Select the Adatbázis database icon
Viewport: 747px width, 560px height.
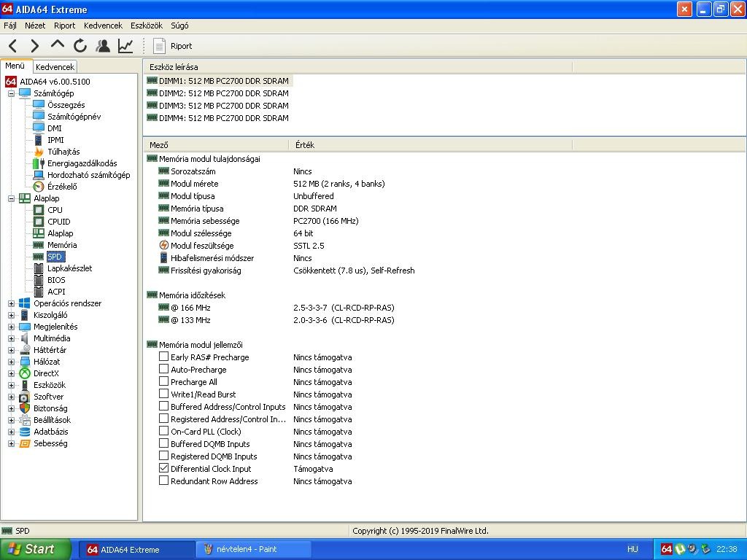click(25, 432)
